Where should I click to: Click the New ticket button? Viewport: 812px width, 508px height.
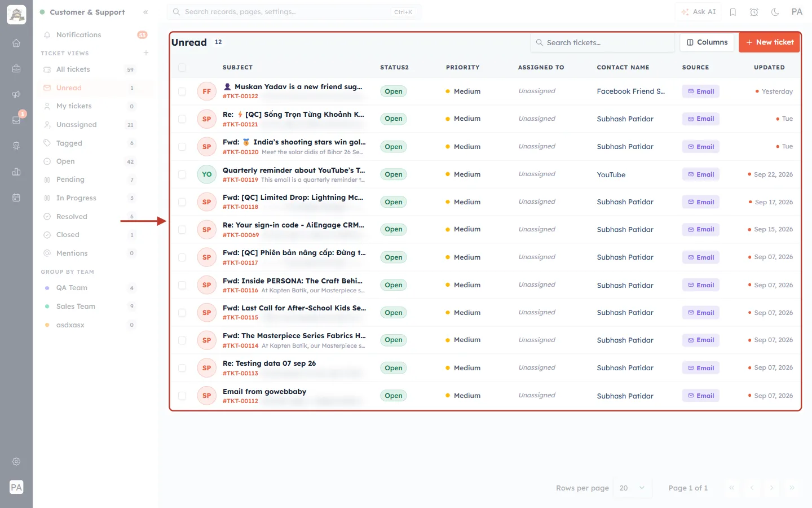pyautogui.click(x=769, y=42)
